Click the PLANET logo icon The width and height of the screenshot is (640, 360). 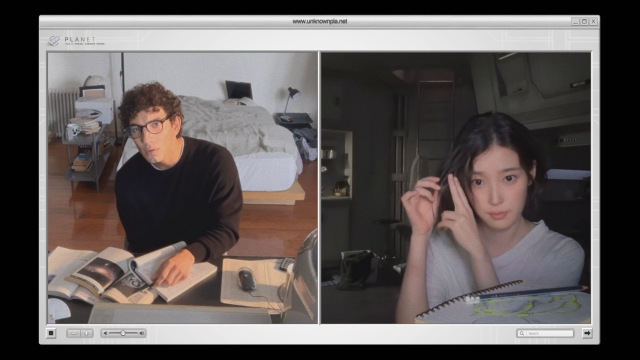click(x=53, y=40)
